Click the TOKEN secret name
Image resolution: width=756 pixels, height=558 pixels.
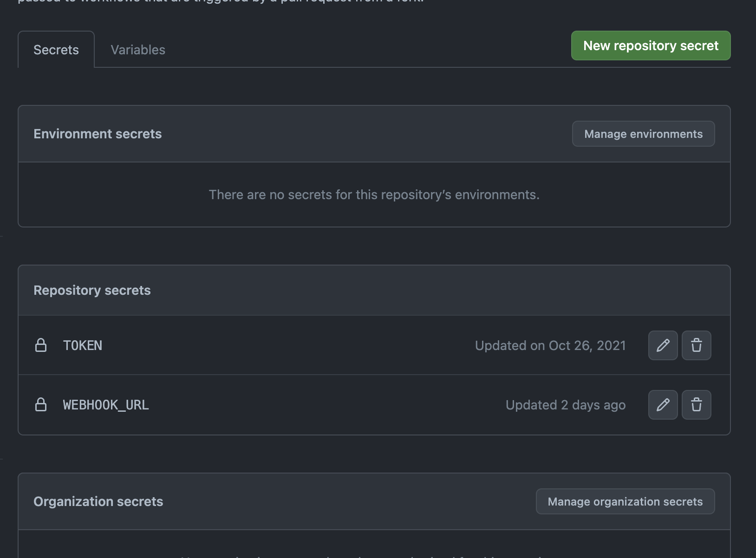click(x=83, y=346)
